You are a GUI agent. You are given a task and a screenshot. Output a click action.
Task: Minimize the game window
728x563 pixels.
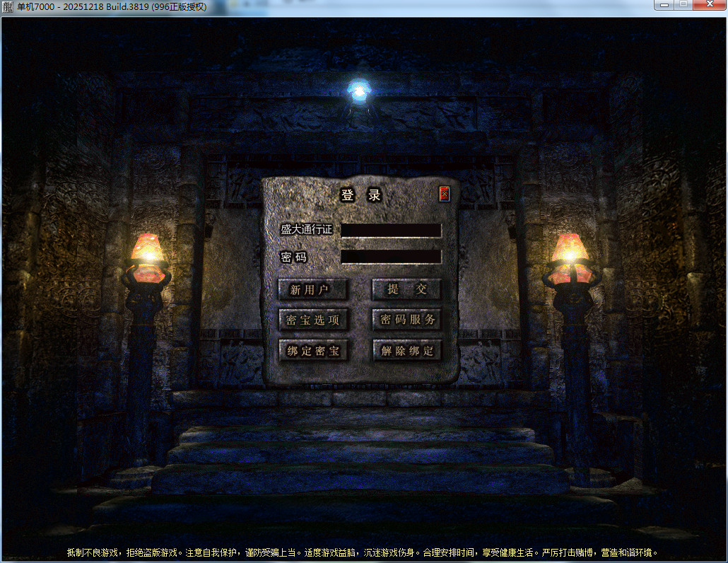(x=664, y=5)
